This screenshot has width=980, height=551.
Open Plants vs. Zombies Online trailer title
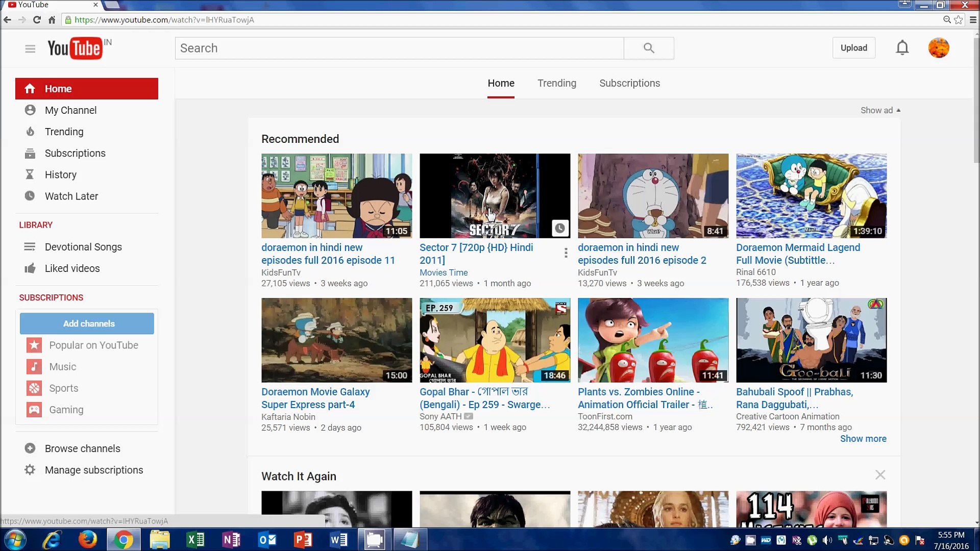tap(645, 398)
